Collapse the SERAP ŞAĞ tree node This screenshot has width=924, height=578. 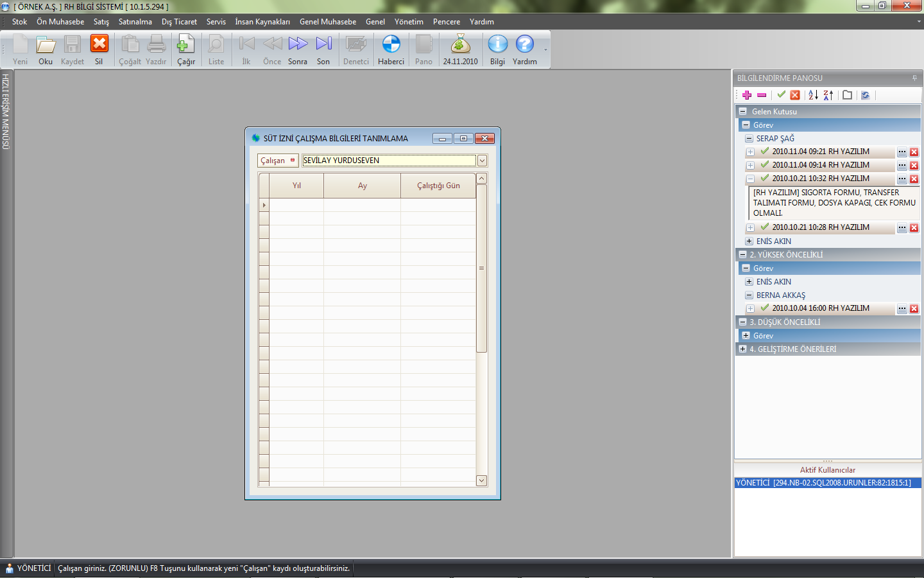[749, 139]
